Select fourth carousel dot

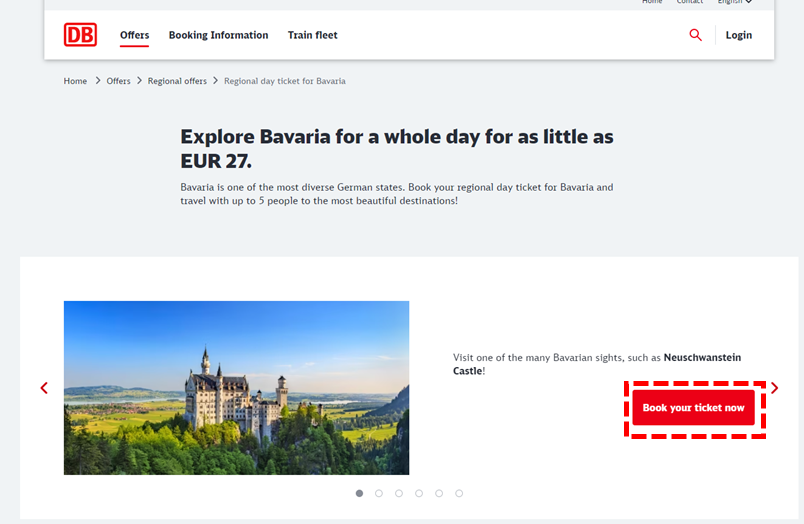(419, 493)
